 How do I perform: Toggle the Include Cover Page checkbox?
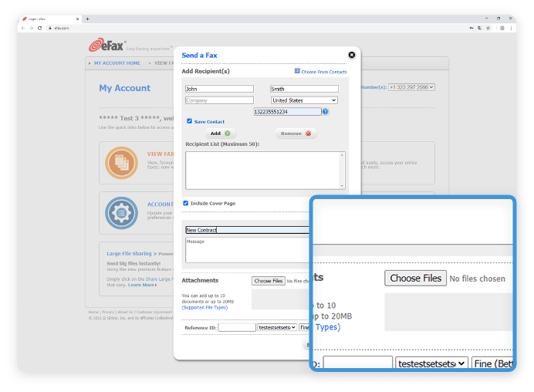pyautogui.click(x=186, y=203)
